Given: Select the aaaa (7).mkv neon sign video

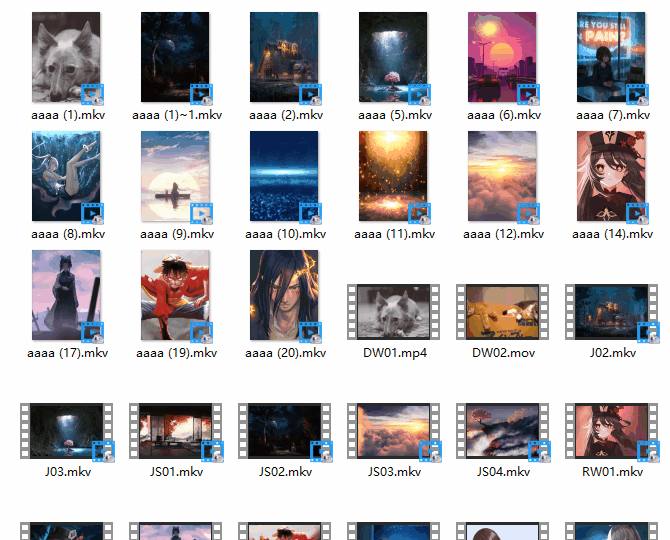Looking at the screenshot, I should tap(612, 58).
